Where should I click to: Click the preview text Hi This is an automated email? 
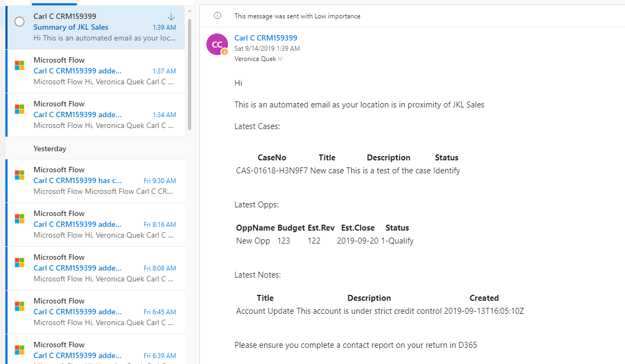coord(104,38)
